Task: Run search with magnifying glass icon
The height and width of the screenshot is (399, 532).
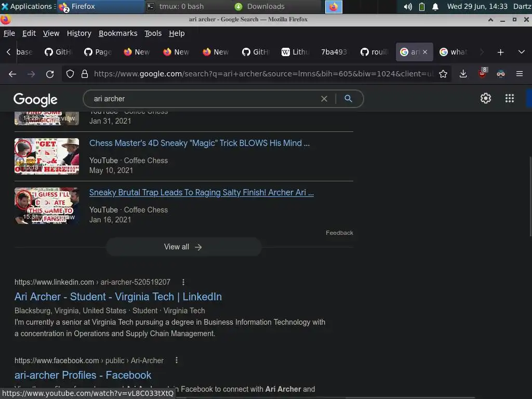Action: 348,99
